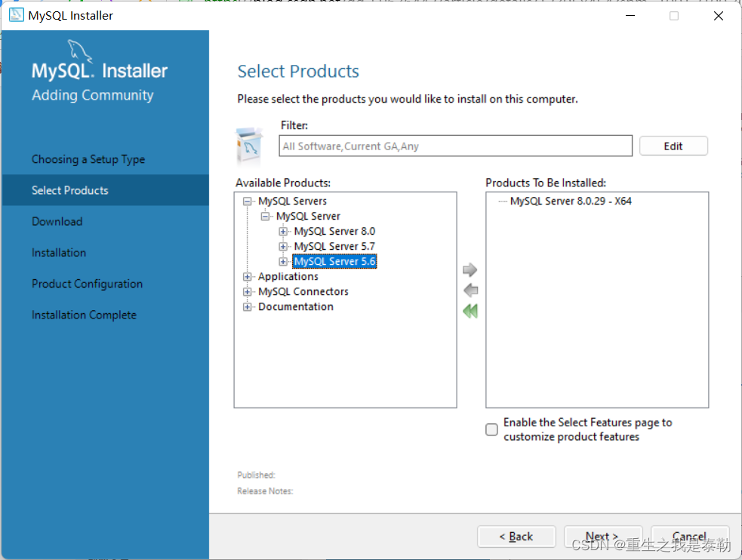Select MySQL Server 5.7 tree label

(334, 247)
